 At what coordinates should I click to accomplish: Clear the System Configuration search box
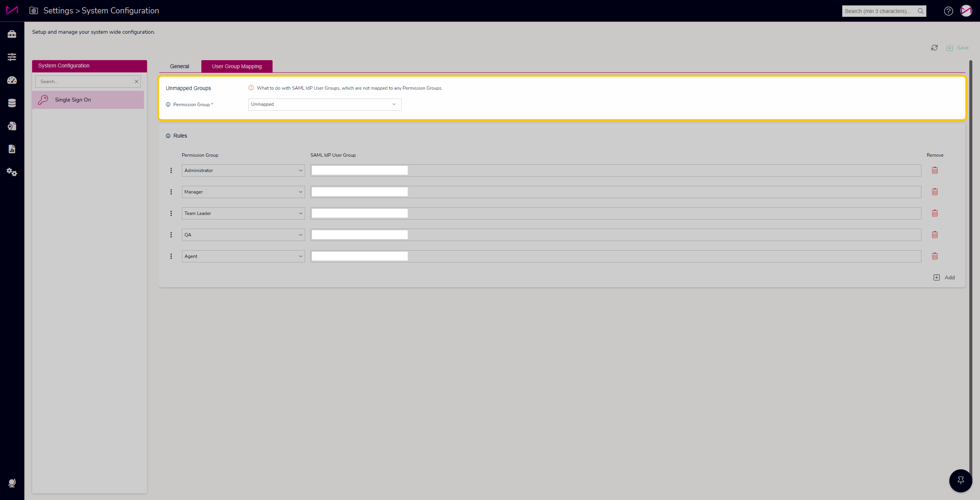(x=136, y=82)
